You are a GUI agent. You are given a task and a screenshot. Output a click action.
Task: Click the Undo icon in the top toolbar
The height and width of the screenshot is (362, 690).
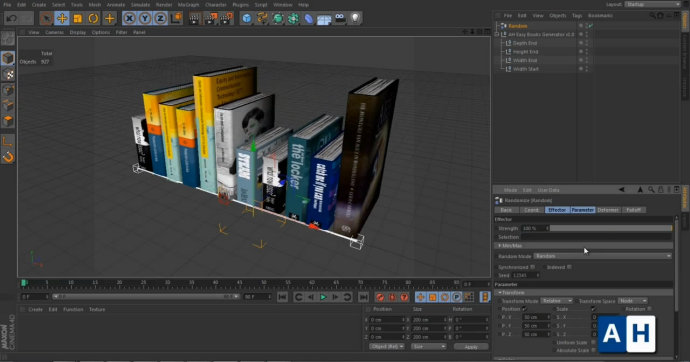[x=12, y=18]
